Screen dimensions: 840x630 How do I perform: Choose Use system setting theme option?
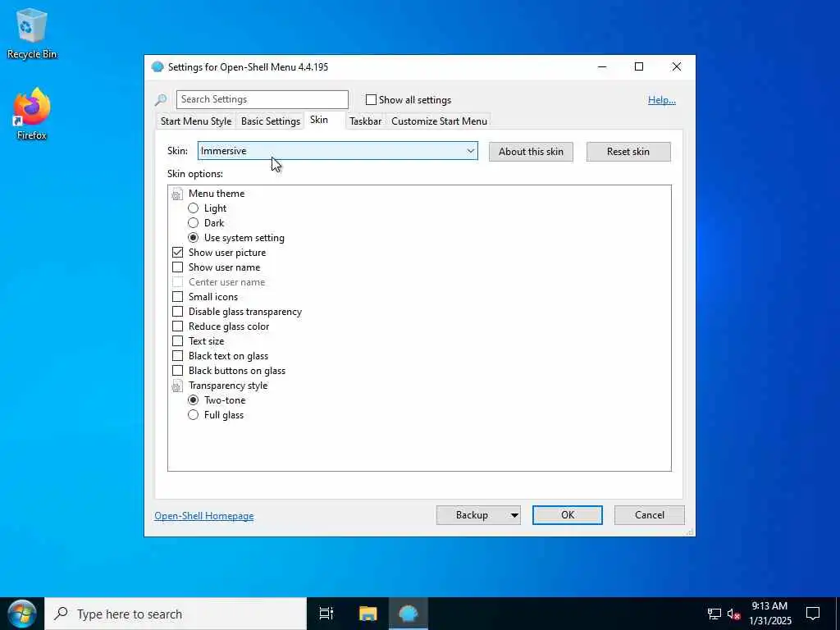[x=193, y=238]
